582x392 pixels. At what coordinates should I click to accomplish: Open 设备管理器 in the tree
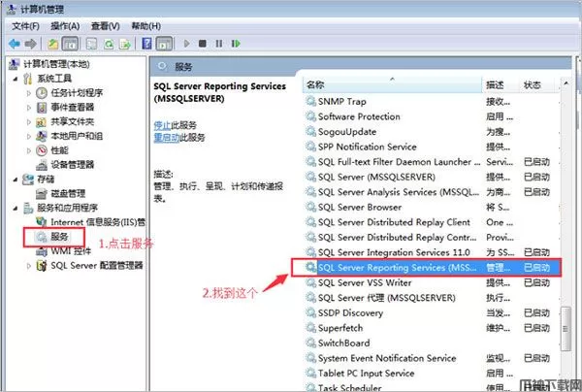pyautogui.click(x=73, y=165)
